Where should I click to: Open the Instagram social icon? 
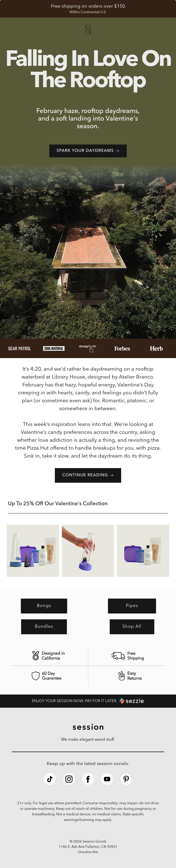point(69,779)
